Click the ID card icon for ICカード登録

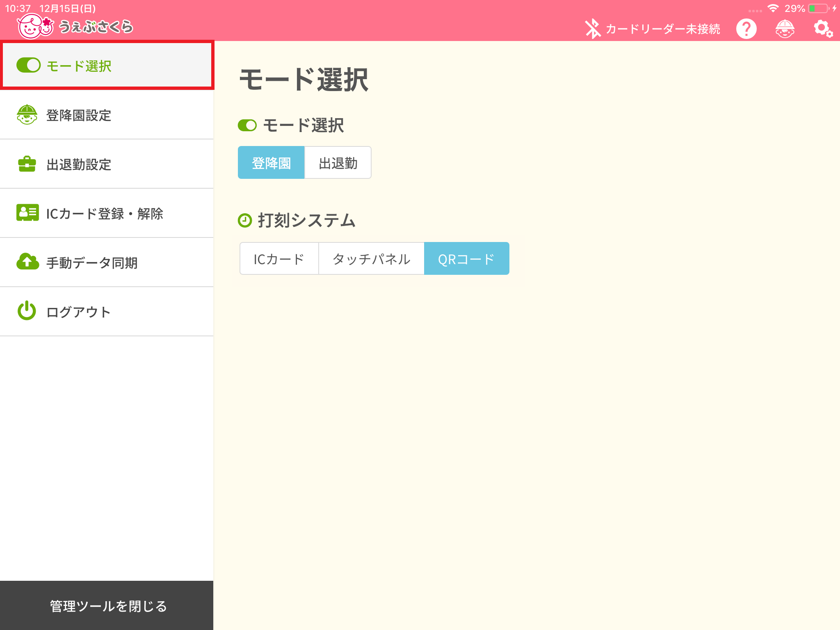tap(27, 212)
